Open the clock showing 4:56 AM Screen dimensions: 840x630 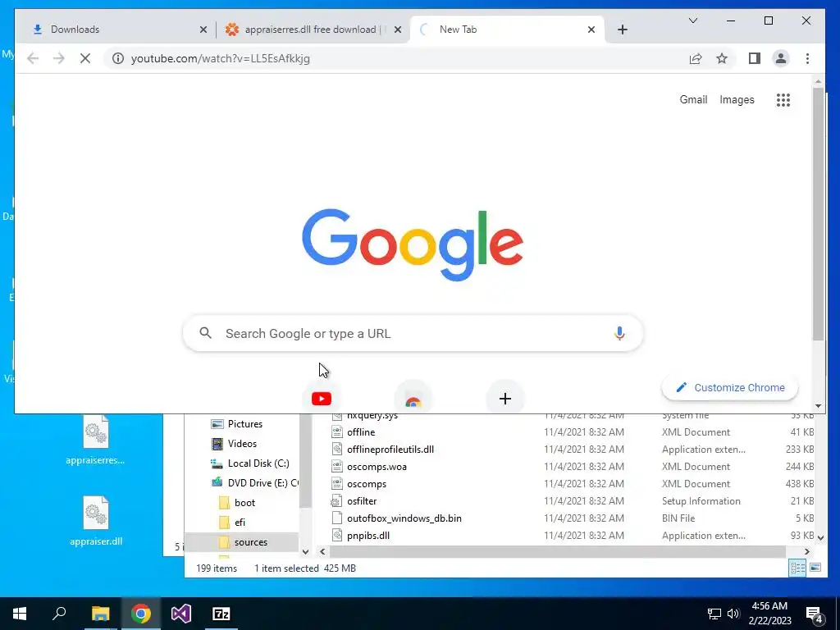point(769,614)
